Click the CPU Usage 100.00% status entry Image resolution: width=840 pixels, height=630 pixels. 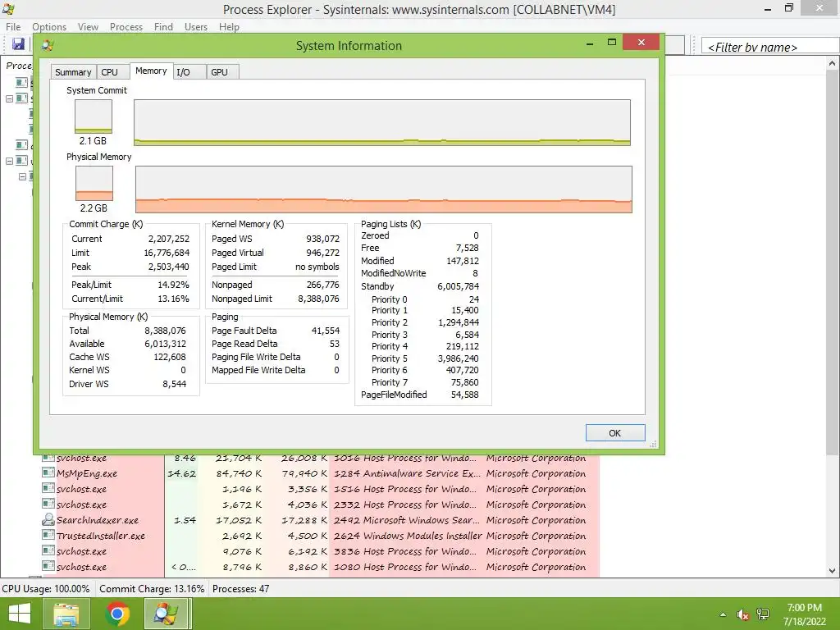(x=46, y=589)
